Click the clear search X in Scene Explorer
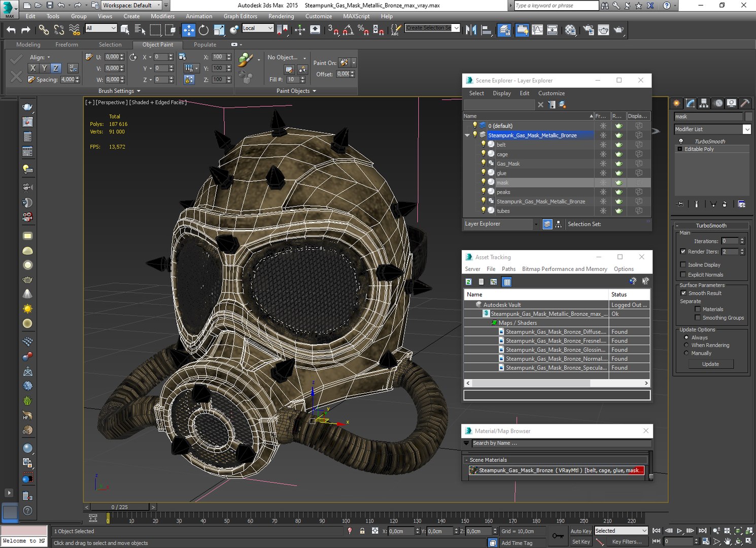This screenshot has height=548, width=756. [x=540, y=105]
